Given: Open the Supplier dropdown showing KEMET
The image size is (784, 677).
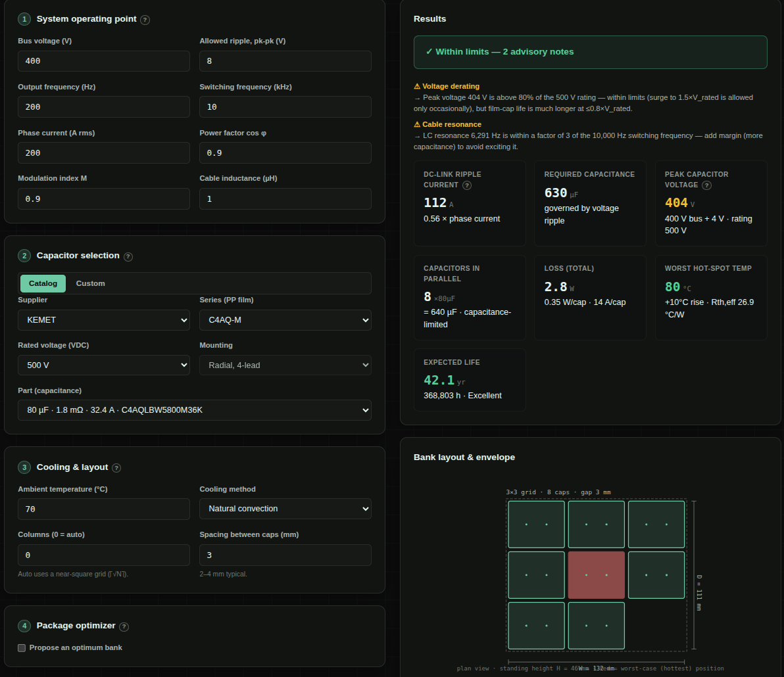Looking at the screenshot, I should [x=104, y=319].
